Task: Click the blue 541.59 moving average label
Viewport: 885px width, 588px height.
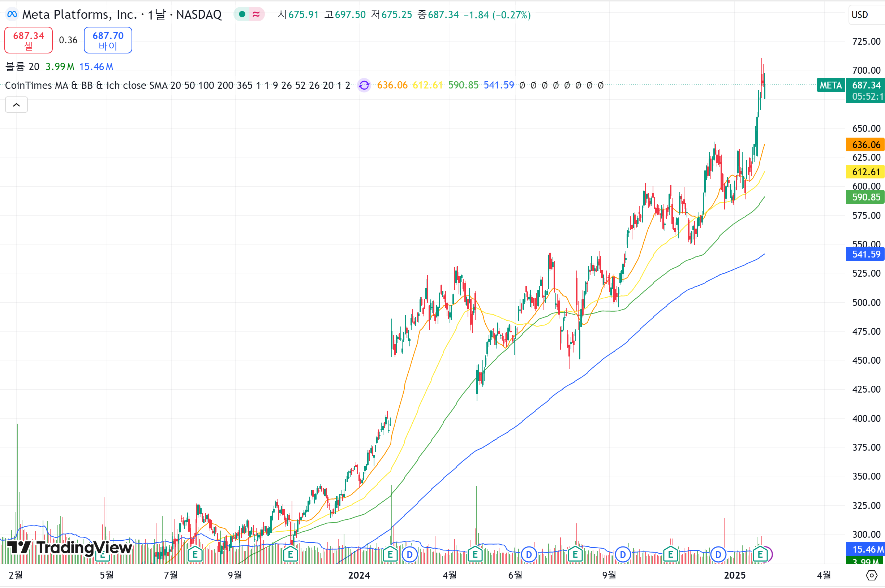Action: 865,254
